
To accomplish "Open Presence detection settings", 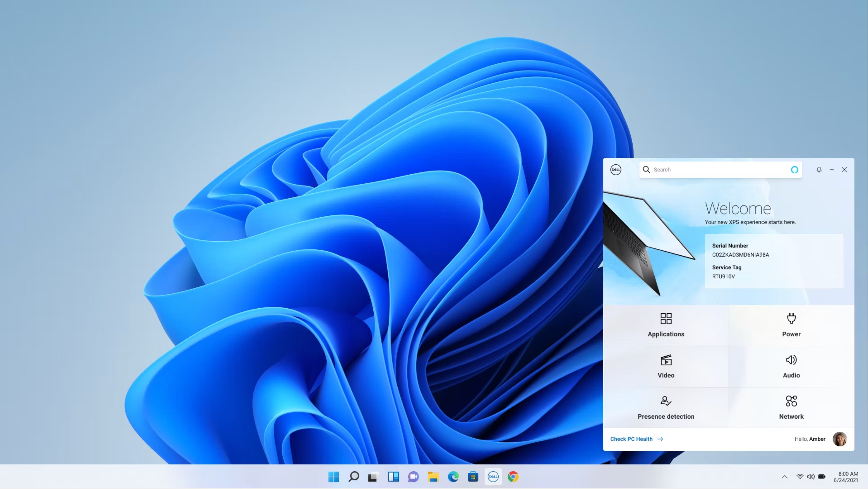I will (x=666, y=407).
